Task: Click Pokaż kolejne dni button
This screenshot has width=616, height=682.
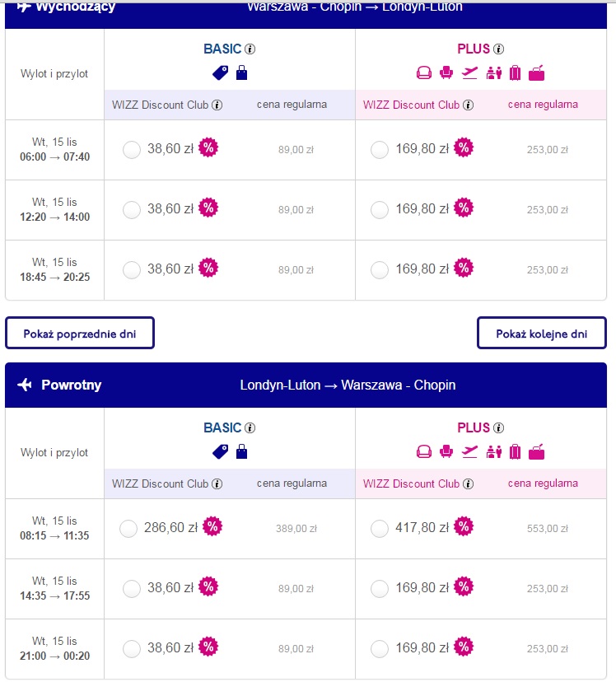Action: point(542,333)
